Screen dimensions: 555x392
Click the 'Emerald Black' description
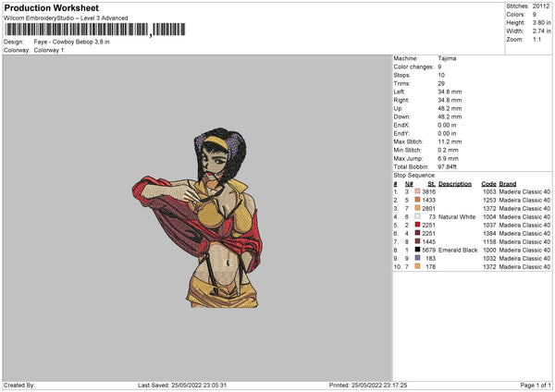pos(458,251)
